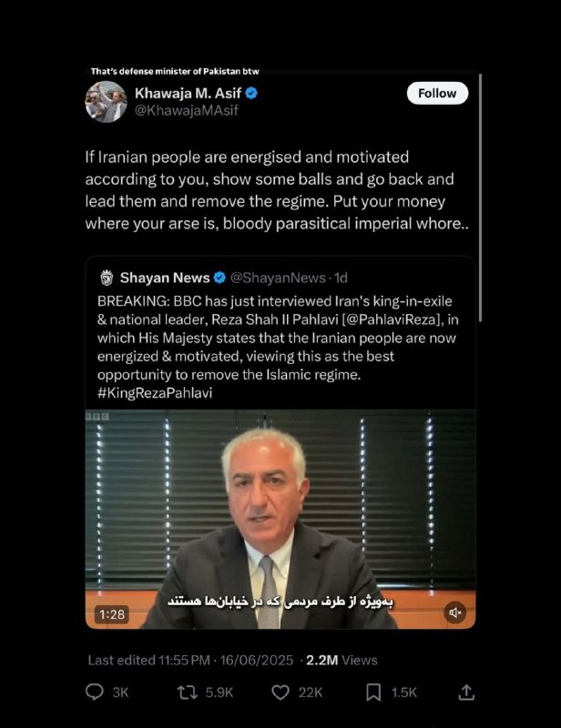Repost using the retweet icon
Image resolution: width=561 pixels, height=728 pixels.
pyautogui.click(x=188, y=693)
